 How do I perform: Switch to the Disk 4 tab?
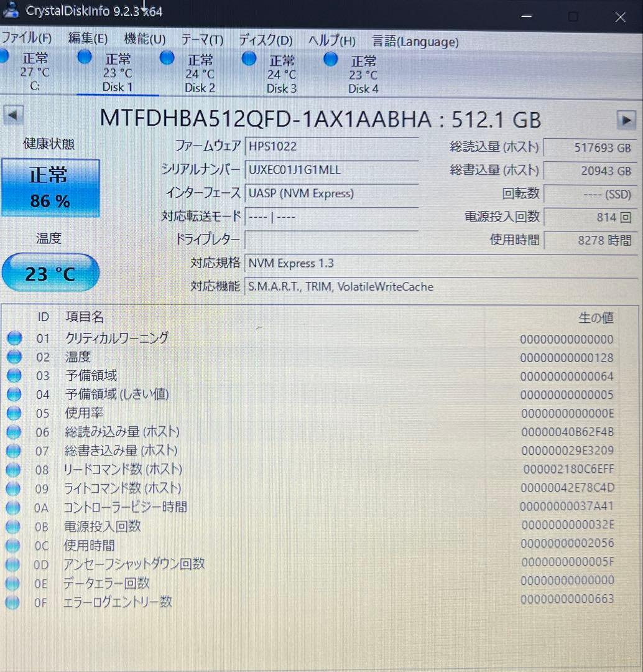coord(363,75)
